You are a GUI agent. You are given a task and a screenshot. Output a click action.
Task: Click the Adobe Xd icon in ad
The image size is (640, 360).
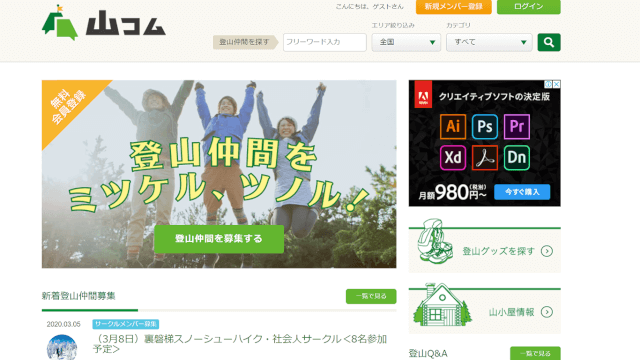[x=453, y=158]
